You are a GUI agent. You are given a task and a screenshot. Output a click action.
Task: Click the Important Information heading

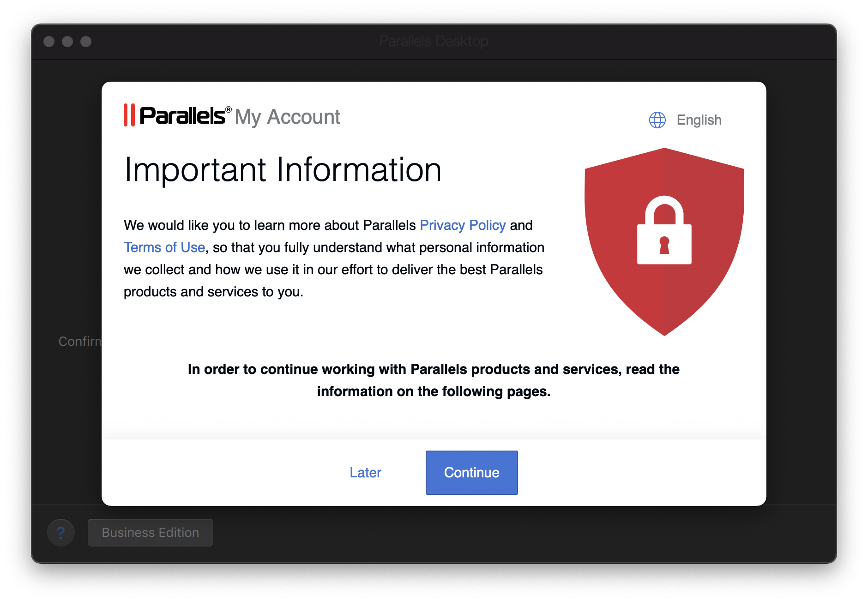pos(283,170)
